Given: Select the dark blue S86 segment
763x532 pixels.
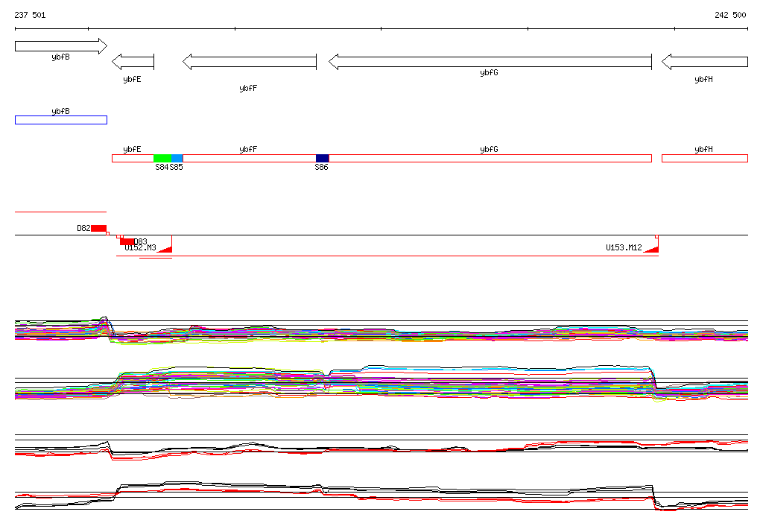Looking at the screenshot, I should coord(323,158).
